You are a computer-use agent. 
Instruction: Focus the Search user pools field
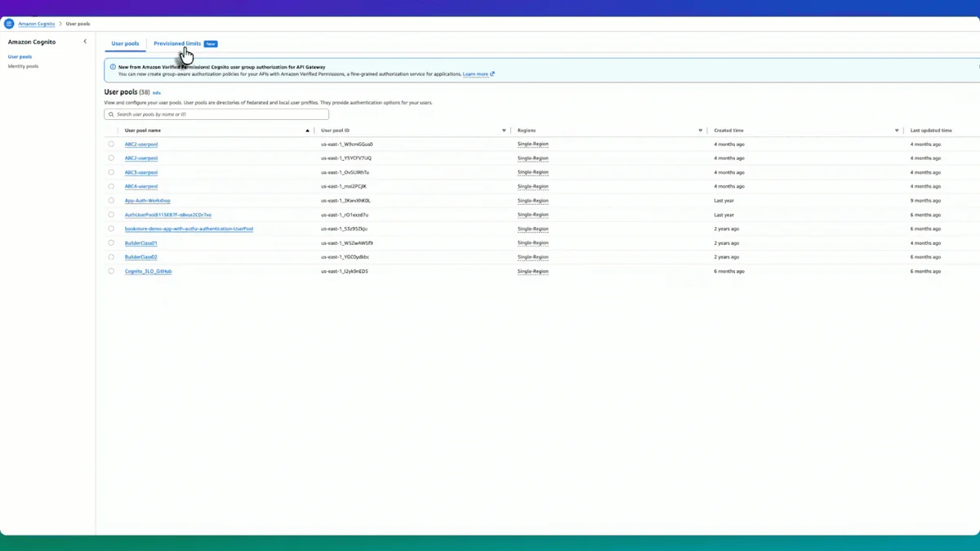pyautogui.click(x=216, y=114)
